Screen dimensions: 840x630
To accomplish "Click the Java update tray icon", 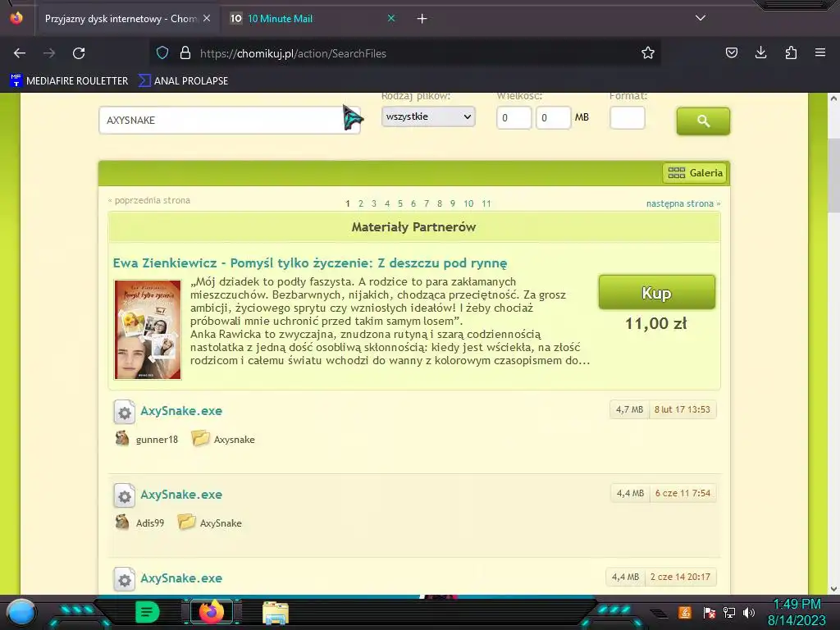I will pyautogui.click(x=685, y=612).
